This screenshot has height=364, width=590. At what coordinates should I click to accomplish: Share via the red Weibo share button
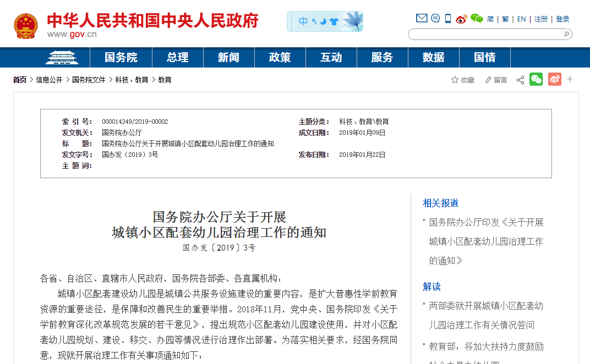[554, 80]
